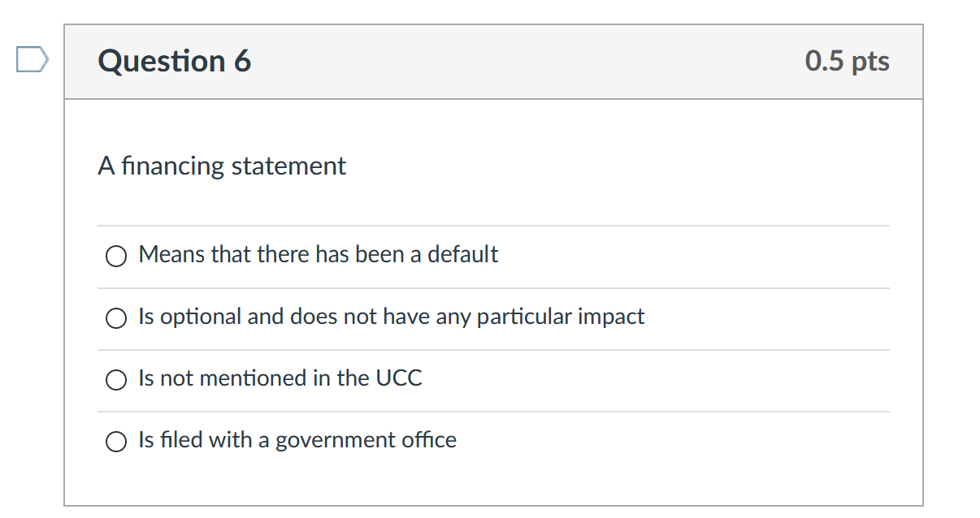The height and width of the screenshot is (518, 980).
Task: Click answer text about optional with no particular impact
Action: [x=391, y=317]
